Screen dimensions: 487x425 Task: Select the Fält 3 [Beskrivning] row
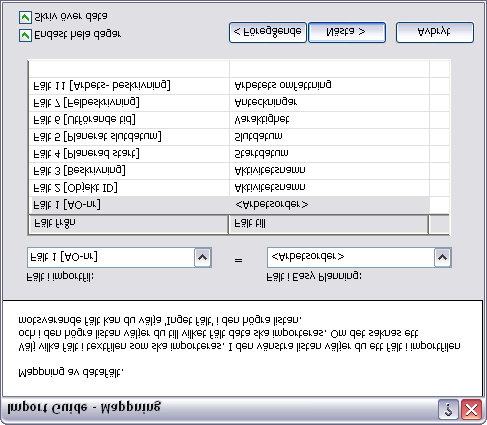tap(229, 171)
